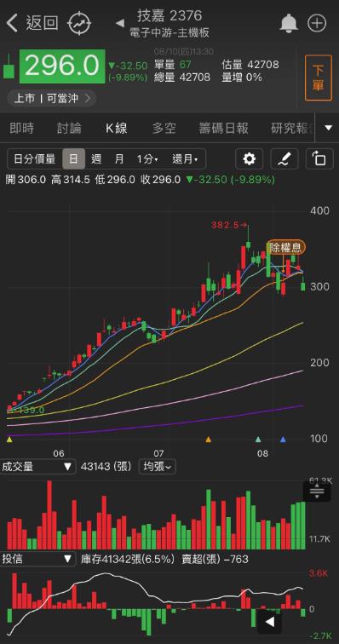Tap the 賣超(張) -763 text
This screenshot has width=339, height=644.
click(x=215, y=559)
